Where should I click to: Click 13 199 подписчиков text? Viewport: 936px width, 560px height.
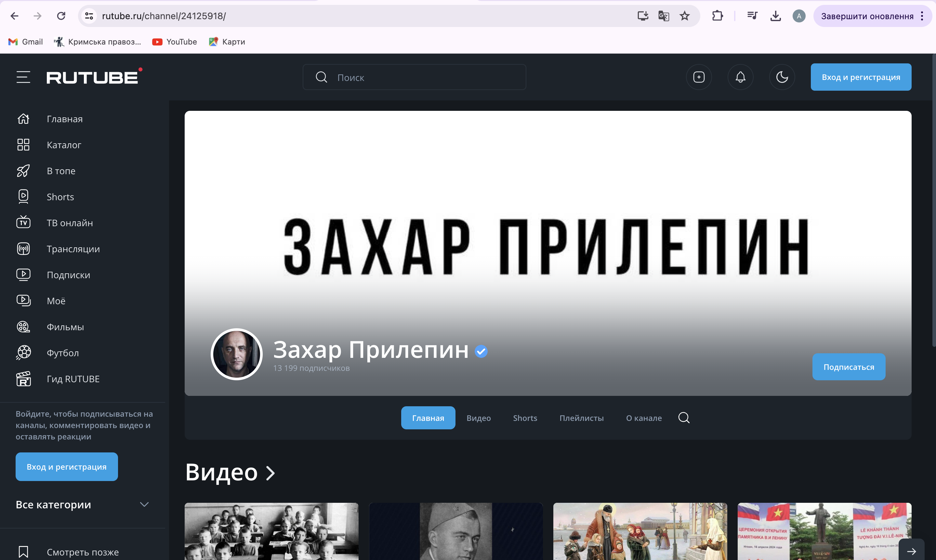tap(311, 368)
